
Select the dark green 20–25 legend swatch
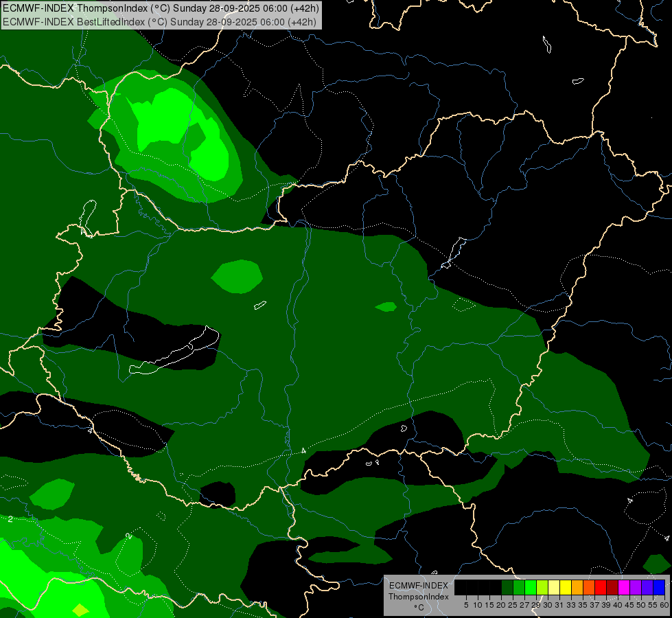point(507,587)
